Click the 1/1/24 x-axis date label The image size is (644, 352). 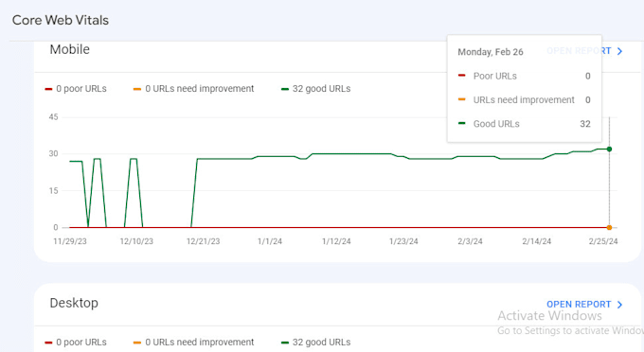tap(270, 241)
